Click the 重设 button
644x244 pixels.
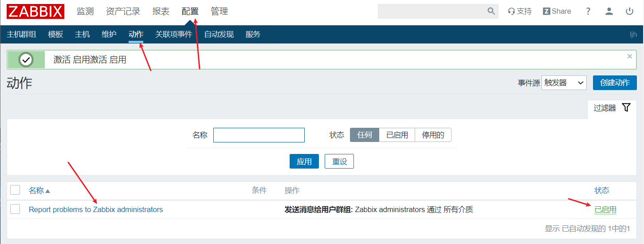click(339, 161)
